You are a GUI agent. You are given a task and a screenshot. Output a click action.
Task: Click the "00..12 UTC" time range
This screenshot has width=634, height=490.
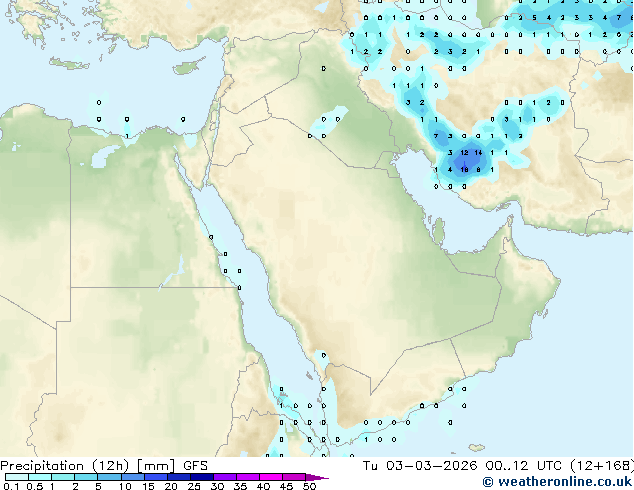tap(524, 466)
